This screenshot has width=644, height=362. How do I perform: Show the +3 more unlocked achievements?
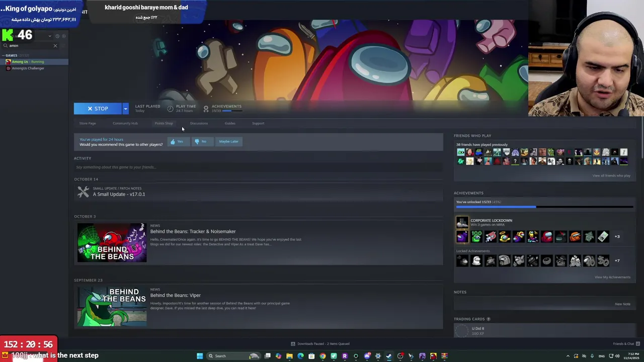[x=617, y=236]
